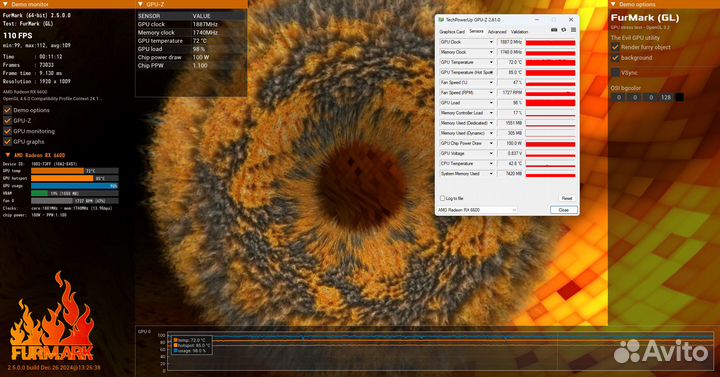The width and height of the screenshot is (720, 377).
Task: Toggle Demo options checkbox in Demo monitor
Action: pos(7,110)
